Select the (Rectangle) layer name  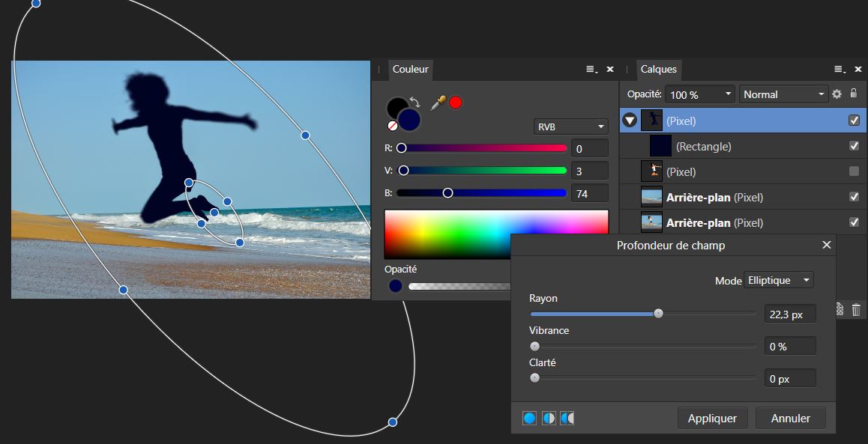(704, 147)
